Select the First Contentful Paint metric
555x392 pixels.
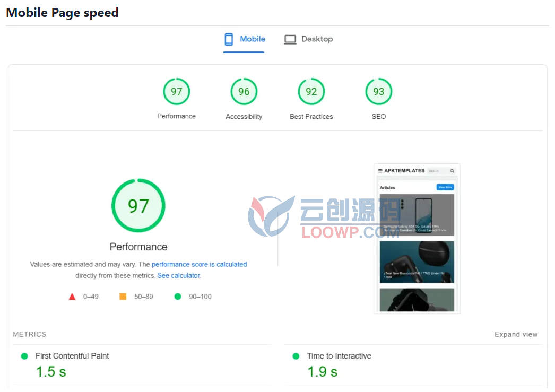[142, 365]
